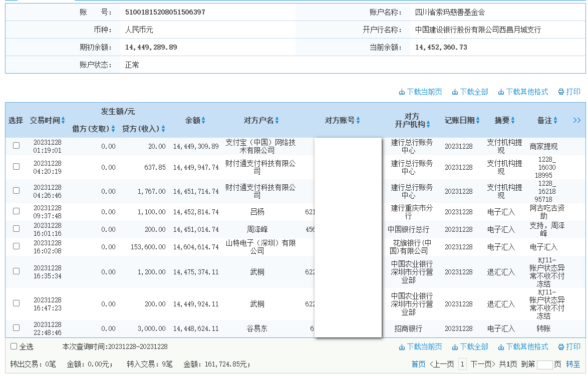Click bottom 下载其他格式 link
The height and width of the screenshot is (376, 588).
tap(523, 347)
